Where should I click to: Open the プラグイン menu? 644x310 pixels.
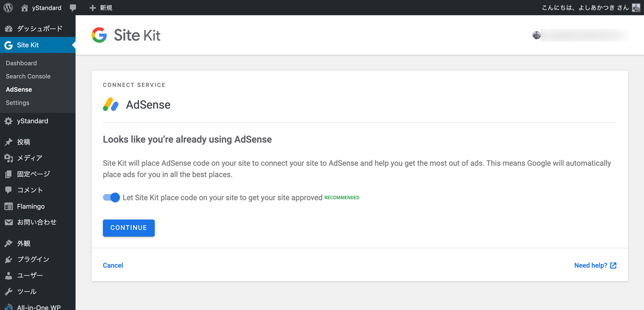click(x=38, y=259)
